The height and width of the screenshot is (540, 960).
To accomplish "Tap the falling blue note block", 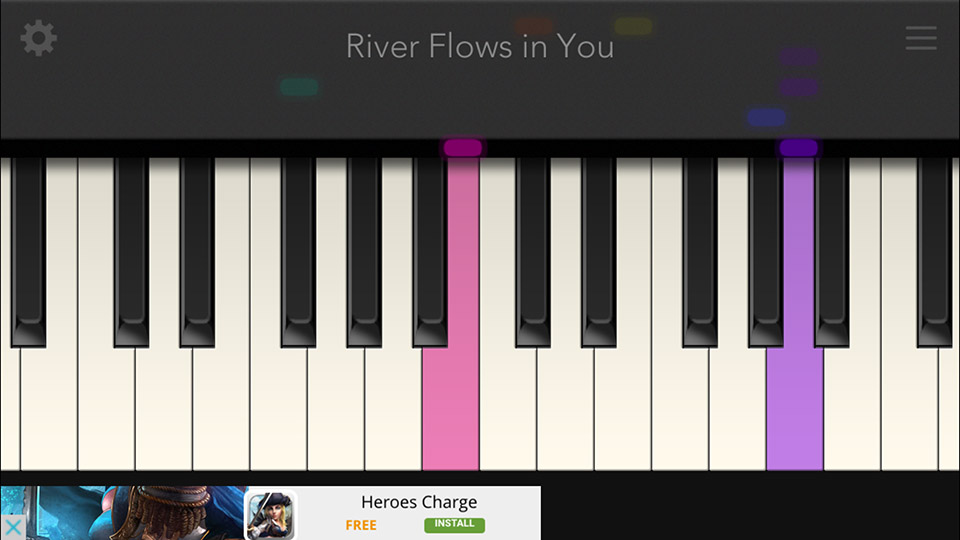I will point(767,117).
